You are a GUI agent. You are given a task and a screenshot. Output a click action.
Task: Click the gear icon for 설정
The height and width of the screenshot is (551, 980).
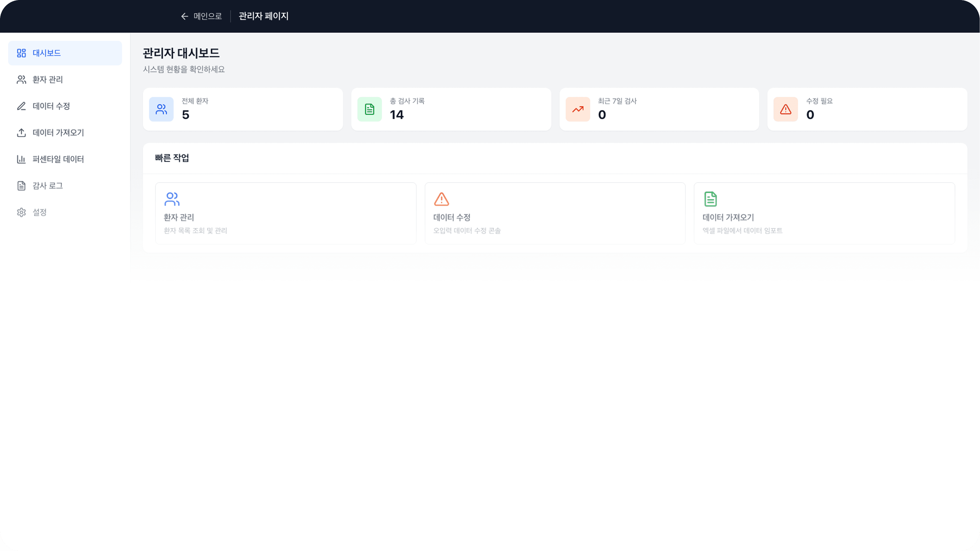(x=21, y=212)
